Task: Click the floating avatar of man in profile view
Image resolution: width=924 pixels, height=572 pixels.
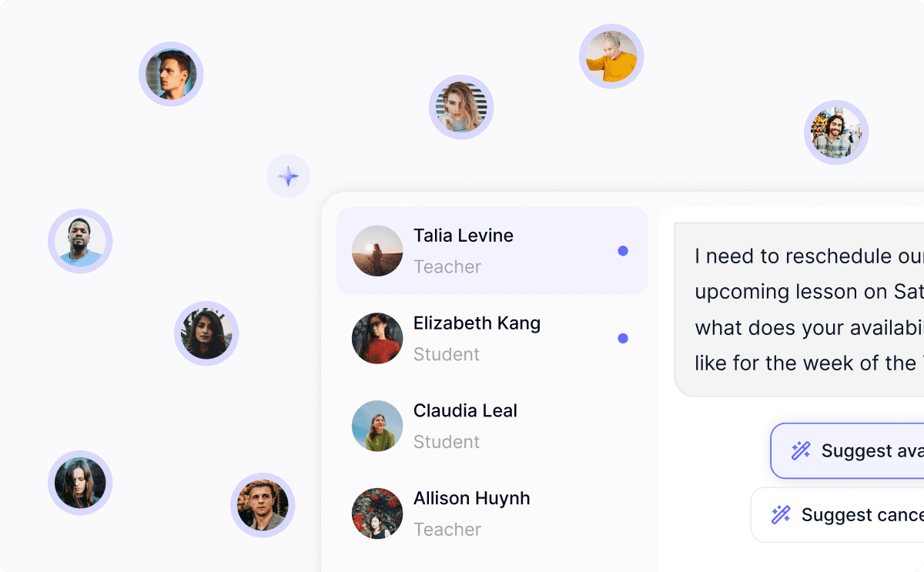Action: click(x=171, y=74)
